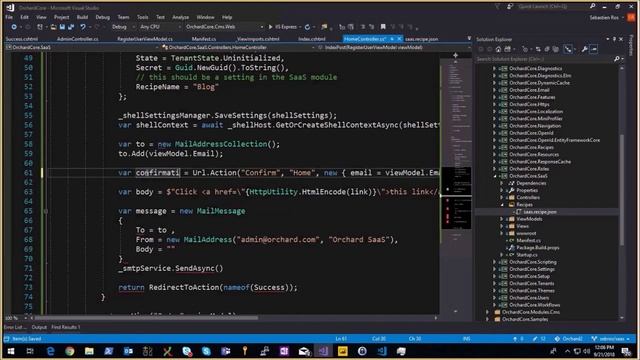Image resolution: width=640 pixels, height=360 pixels.
Task: Click the Save floppy disk icon
Action: pos(62,27)
